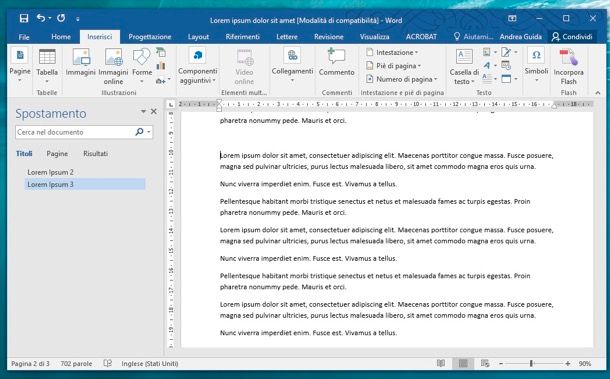Switch to web layout view
Screen dimensions: 610x379
pyautogui.click(x=485, y=363)
